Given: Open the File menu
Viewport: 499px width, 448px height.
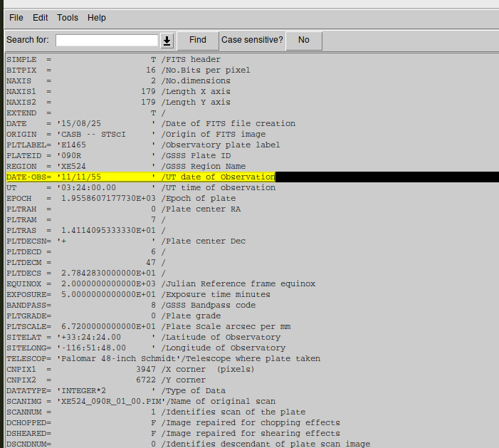Looking at the screenshot, I should pos(16,17).
